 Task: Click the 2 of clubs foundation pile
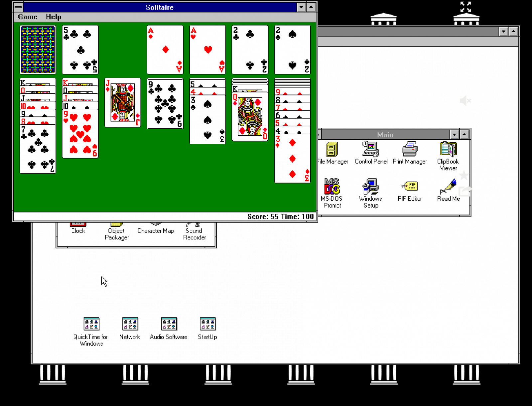coord(250,50)
